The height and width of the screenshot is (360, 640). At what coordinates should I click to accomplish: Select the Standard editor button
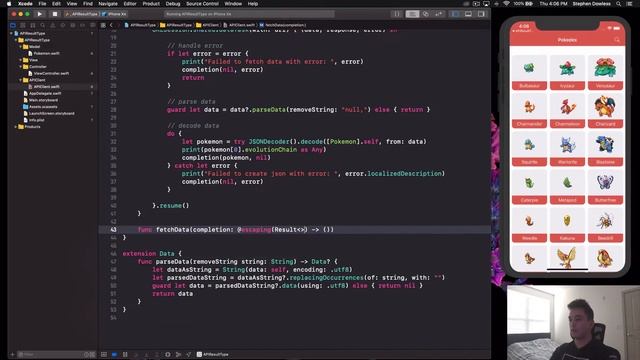[412, 14]
